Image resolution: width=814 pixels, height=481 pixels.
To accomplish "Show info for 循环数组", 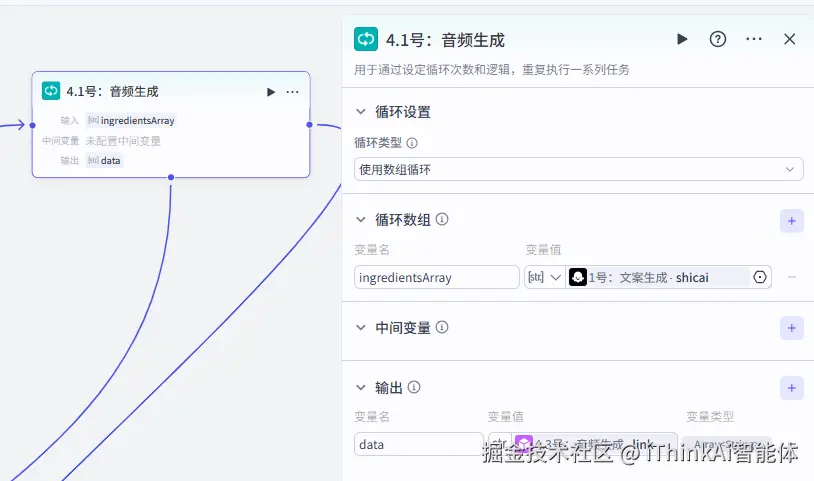I will click(442, 219).
